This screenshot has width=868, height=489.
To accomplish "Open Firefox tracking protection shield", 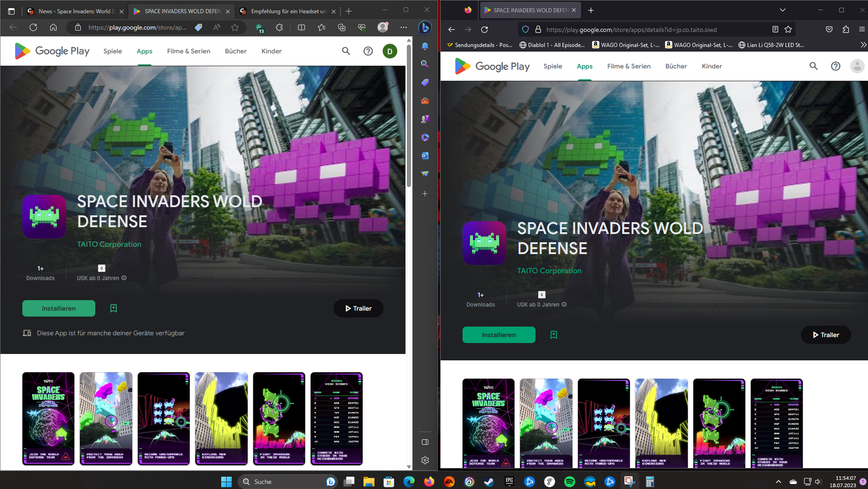I will tap(525, 30).
